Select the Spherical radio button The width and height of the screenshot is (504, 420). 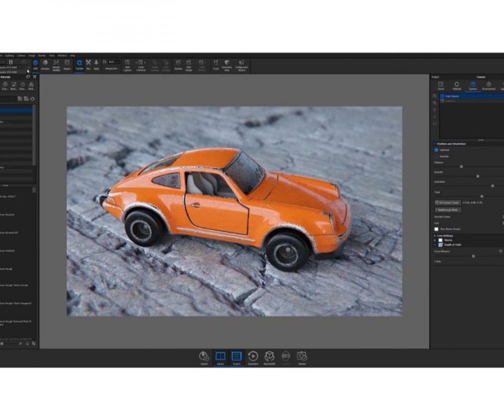436,150
